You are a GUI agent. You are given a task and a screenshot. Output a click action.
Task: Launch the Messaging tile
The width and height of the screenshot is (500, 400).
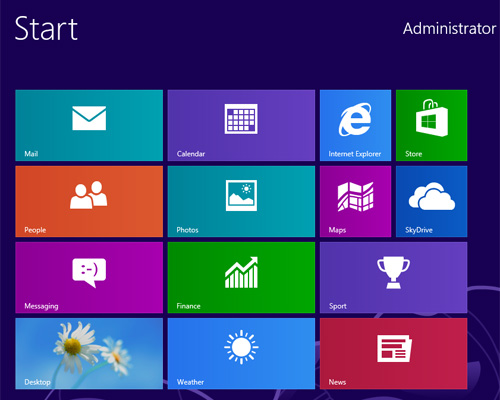pyautogui.click(x=89, y=277)
